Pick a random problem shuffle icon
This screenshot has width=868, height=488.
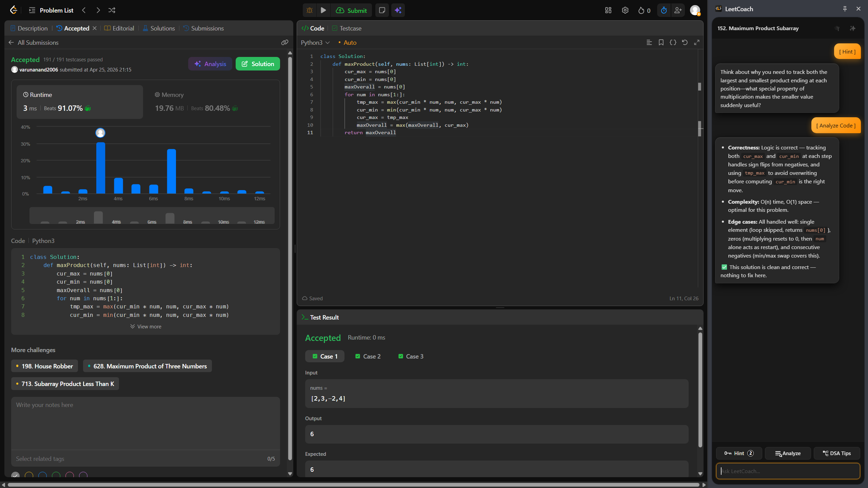click(112, 10)
